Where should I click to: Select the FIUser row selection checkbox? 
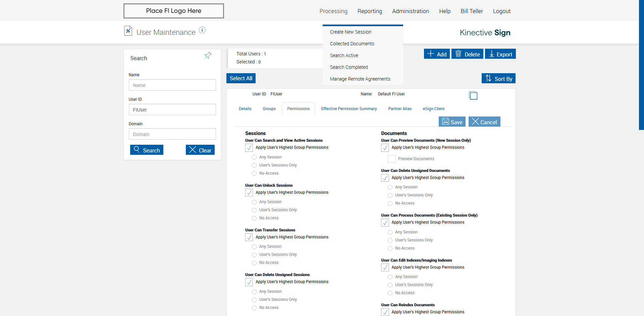point(473,96)
